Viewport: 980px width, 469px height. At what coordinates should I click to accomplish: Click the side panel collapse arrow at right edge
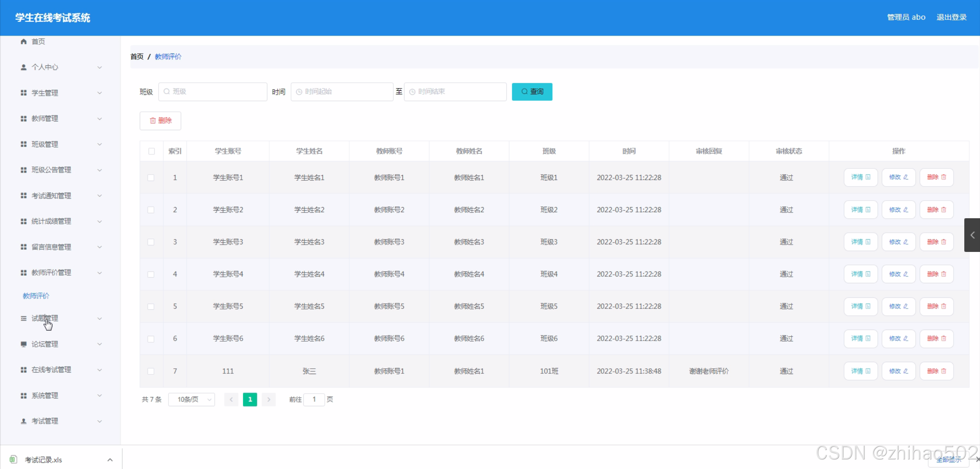972,235
